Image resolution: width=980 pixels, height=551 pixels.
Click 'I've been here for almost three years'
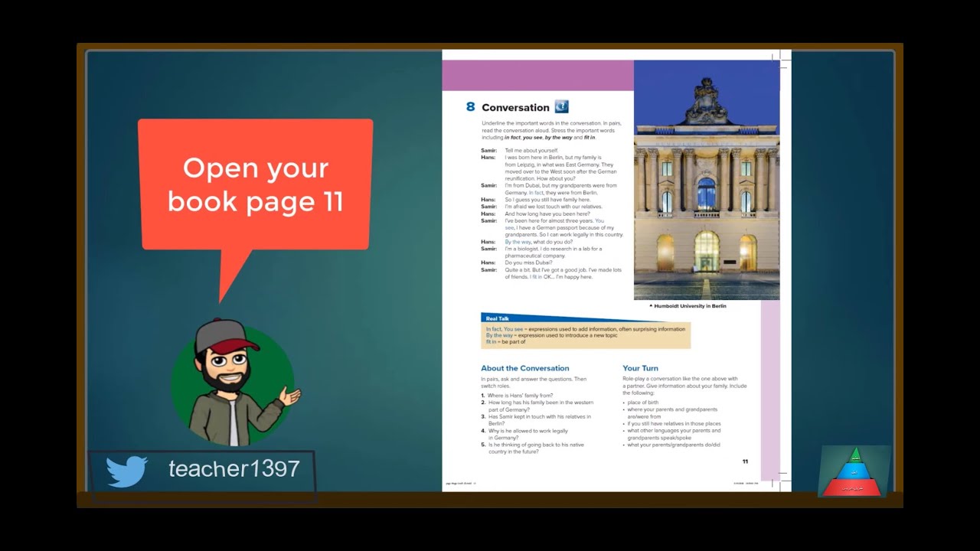(x=563, y=227)
